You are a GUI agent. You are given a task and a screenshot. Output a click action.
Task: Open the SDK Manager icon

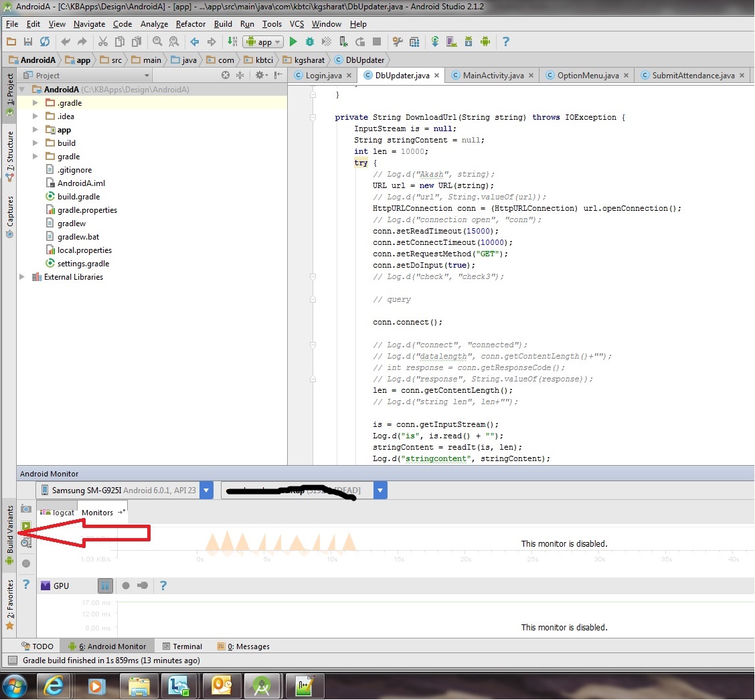pos(468,42)
